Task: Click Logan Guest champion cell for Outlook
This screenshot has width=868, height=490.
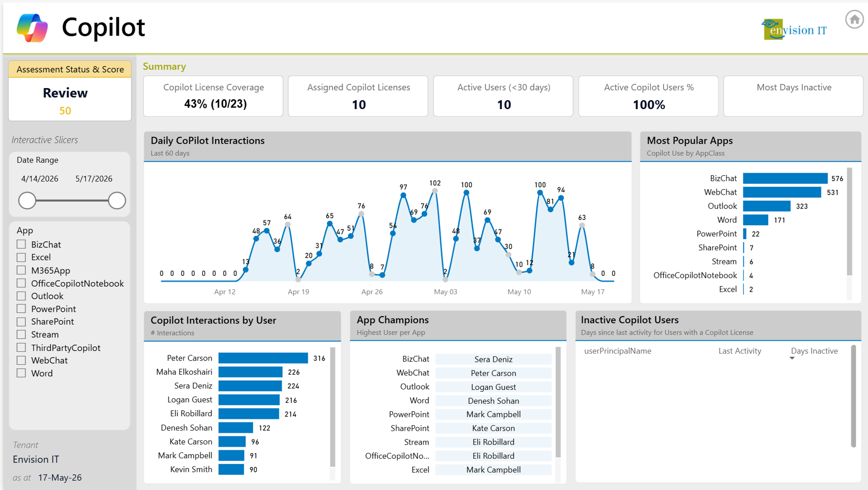Action: [493, 387]
